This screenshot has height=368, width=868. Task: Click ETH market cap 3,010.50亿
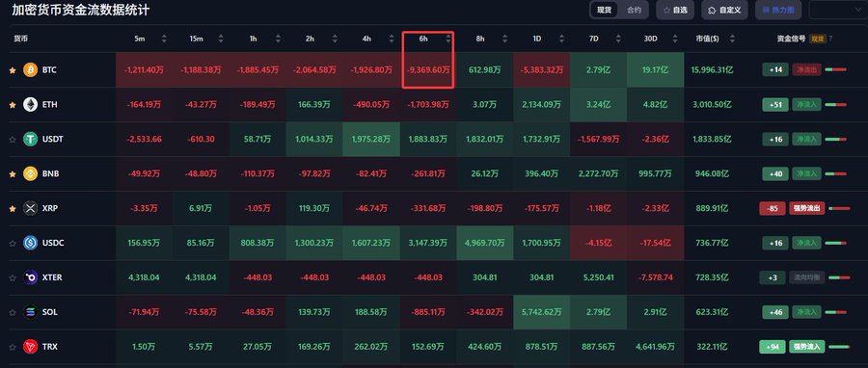(x=712, y=104)
